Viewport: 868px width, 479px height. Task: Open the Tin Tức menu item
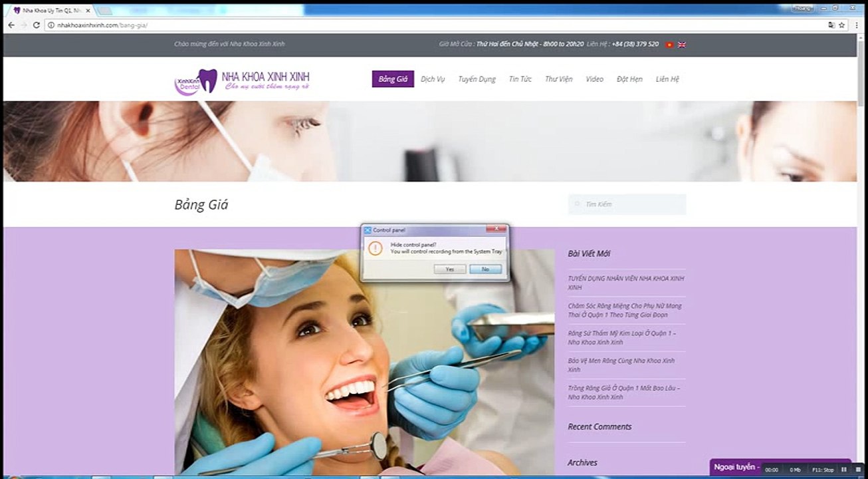pyautogui.click(x=520, y=79)
